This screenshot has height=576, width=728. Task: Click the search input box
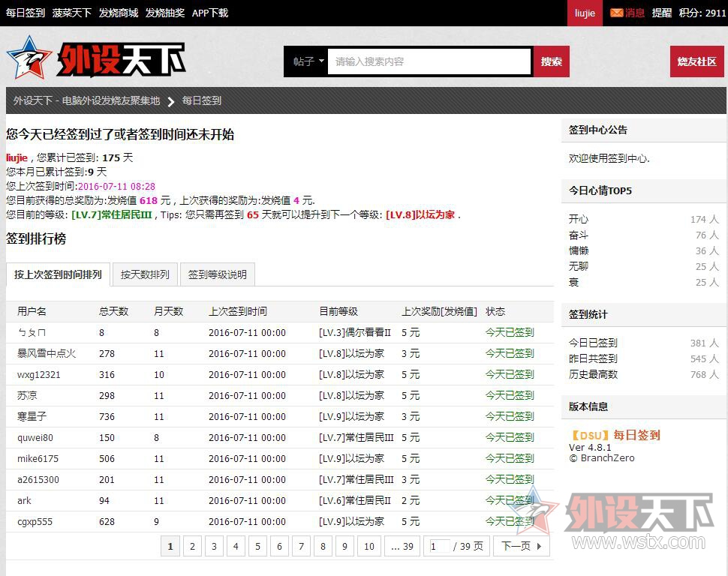pos(429,62)
